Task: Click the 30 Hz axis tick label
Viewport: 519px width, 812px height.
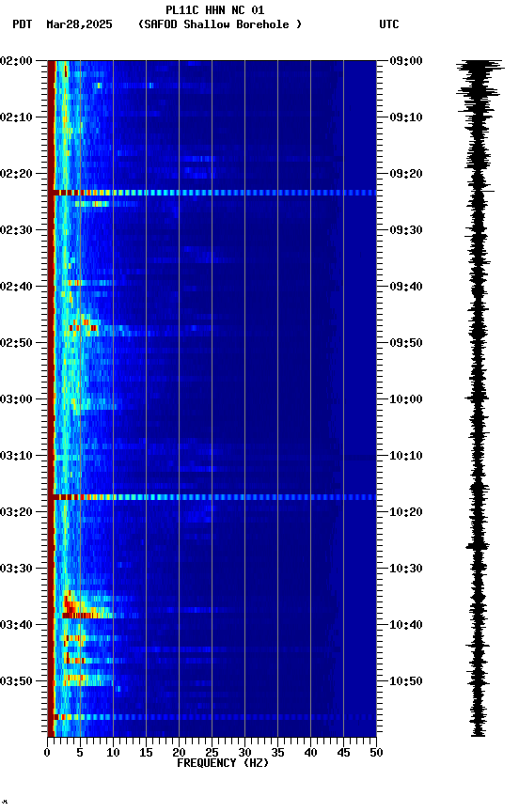Action: click(x=244, y=753)
